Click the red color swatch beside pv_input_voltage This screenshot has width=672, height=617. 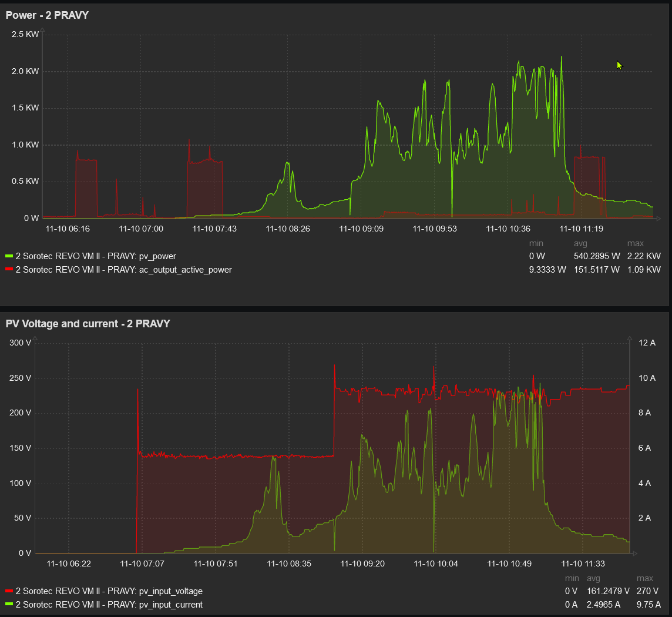pos(9,591)
